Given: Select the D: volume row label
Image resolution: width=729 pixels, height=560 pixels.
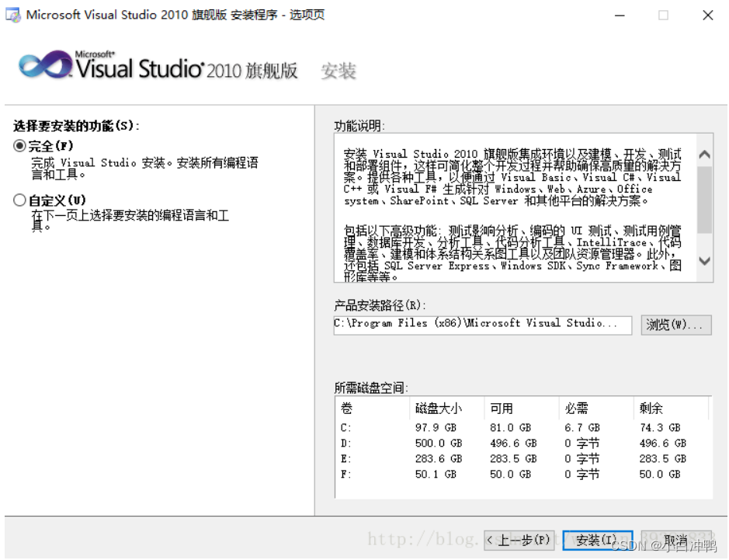Looking at the screenshot, I should click(x=346, y=443).
